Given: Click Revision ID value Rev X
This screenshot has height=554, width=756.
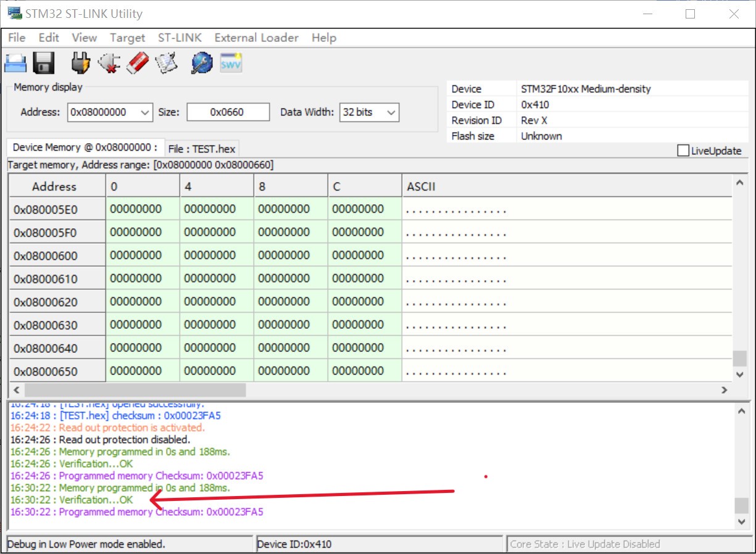Looking at the screenshot, I should pos(534,120).
